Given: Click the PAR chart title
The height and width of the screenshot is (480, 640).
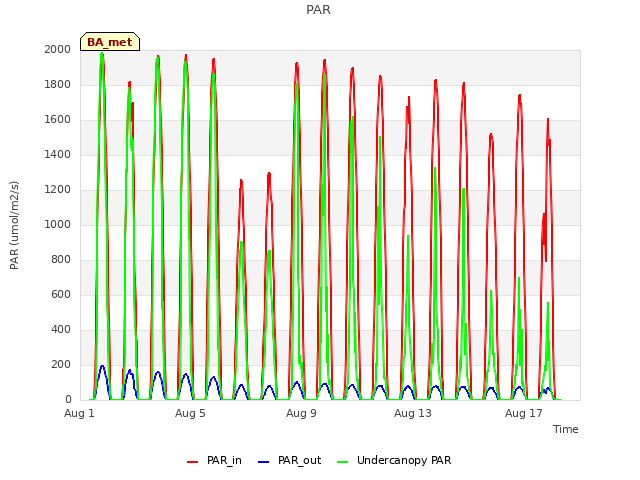Looking at the screenshot, I should [x=318, y=9].
